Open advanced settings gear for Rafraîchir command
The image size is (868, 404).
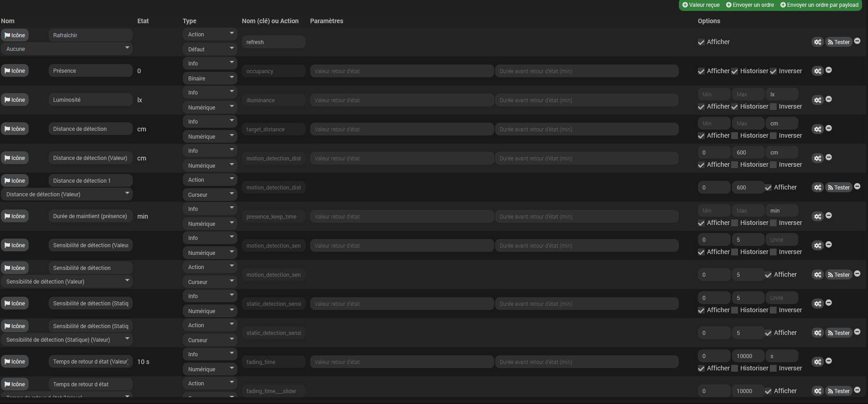(818, 42)
